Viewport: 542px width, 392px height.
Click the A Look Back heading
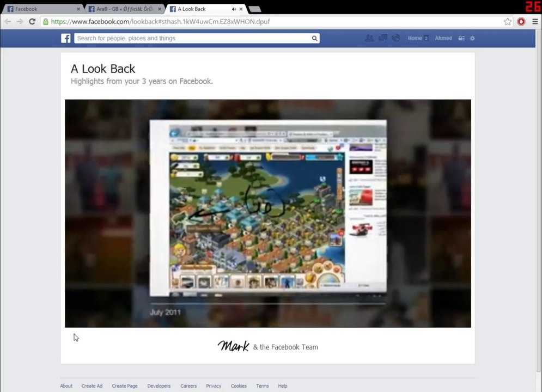102,69
